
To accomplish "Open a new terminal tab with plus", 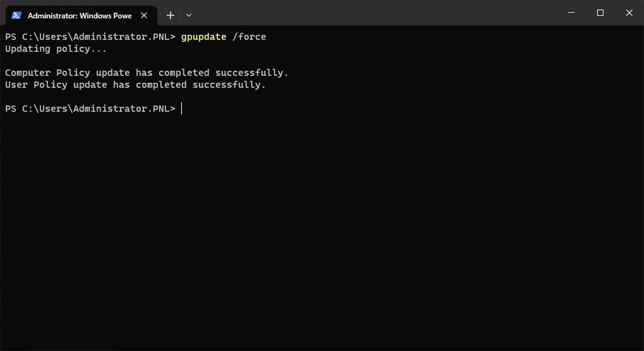I will click(x=170, y=15).
